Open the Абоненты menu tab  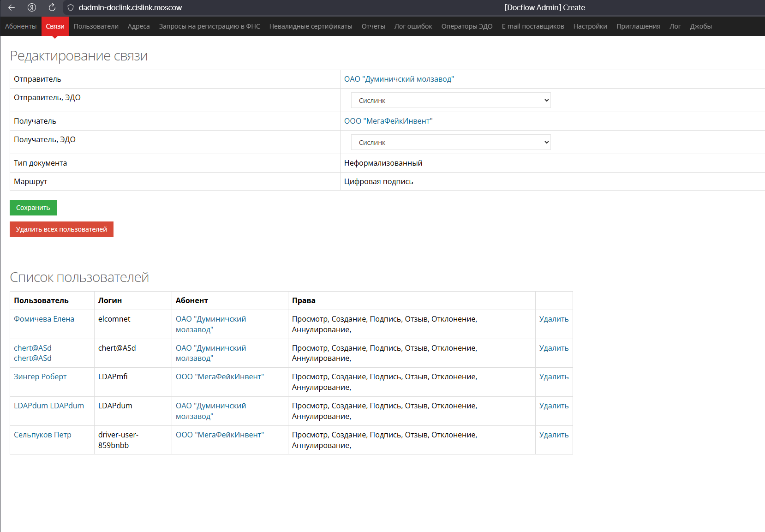(x=21, y=26)
